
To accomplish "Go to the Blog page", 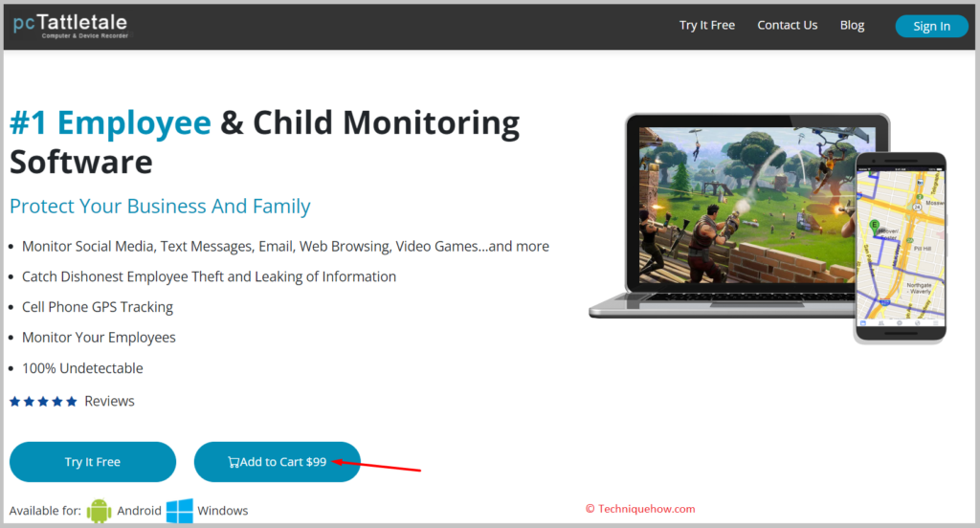I will 852,25.
